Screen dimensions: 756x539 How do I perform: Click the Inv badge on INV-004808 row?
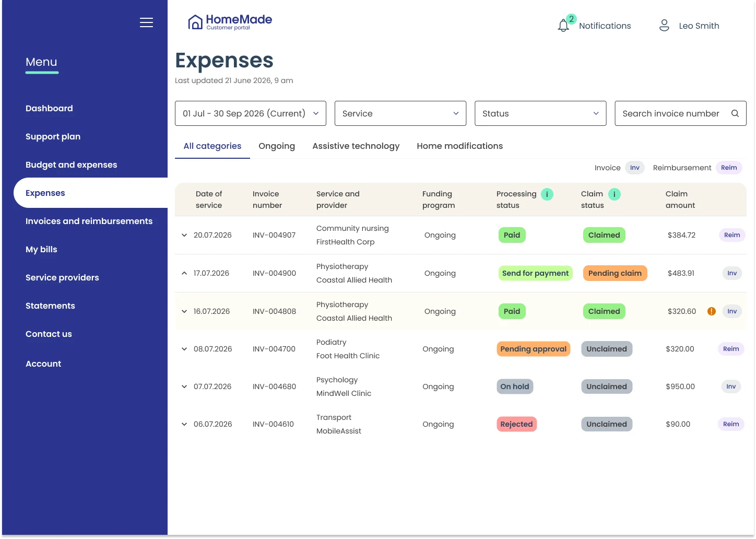[x=732, y=311]
